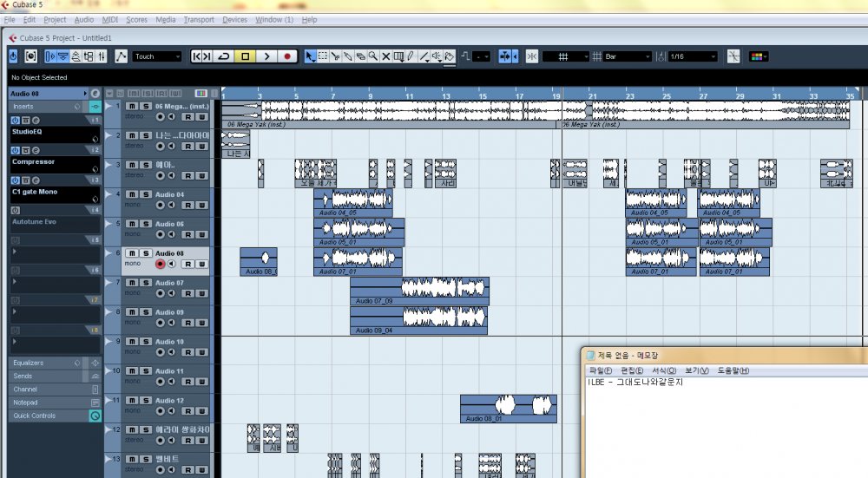Toggle the Autoscroll button

click(x=505, y=56)
